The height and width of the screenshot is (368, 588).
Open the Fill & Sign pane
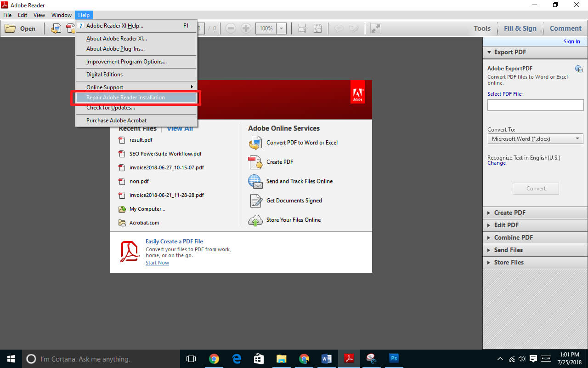(520, 29)
